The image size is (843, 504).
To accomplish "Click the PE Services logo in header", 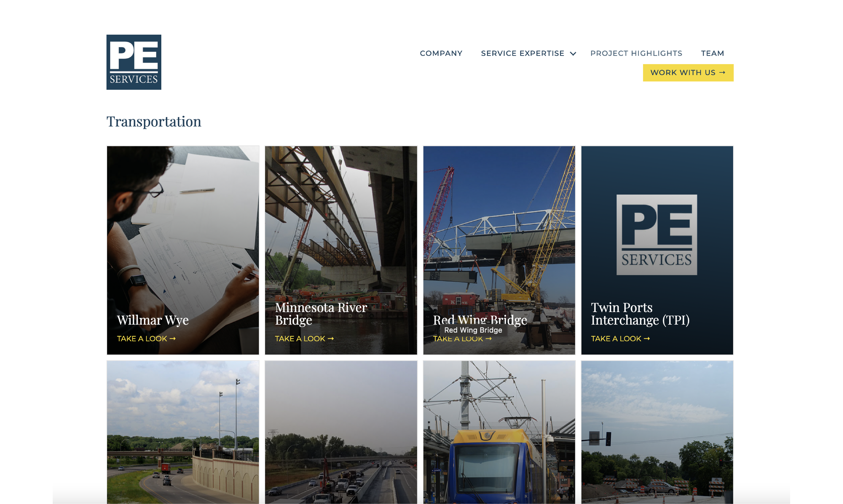I will pos(134,62).
